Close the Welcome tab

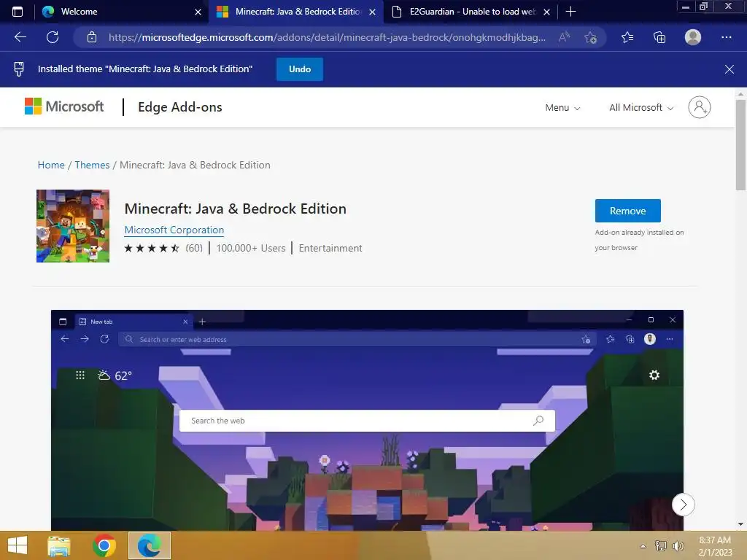[x=198, y=12]
